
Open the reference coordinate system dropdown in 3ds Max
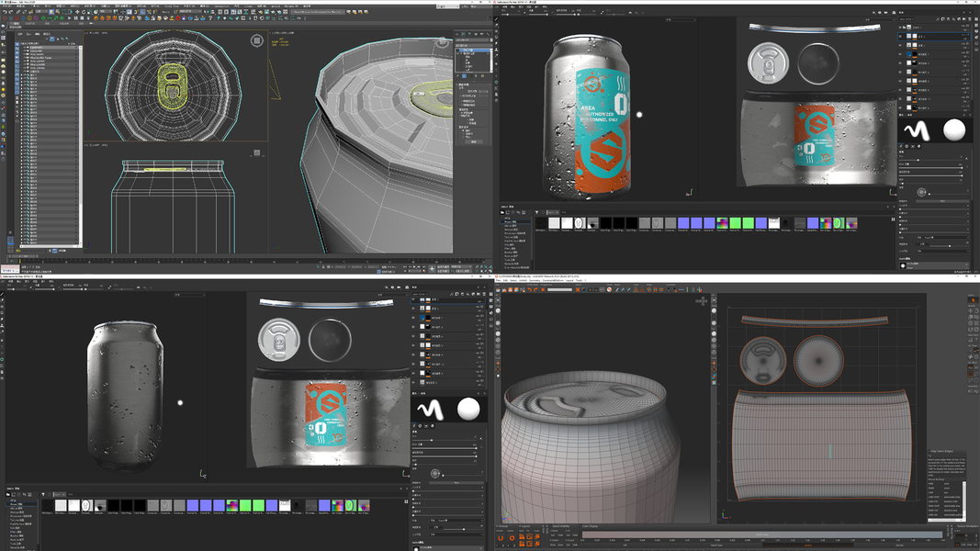coord(106,12)
